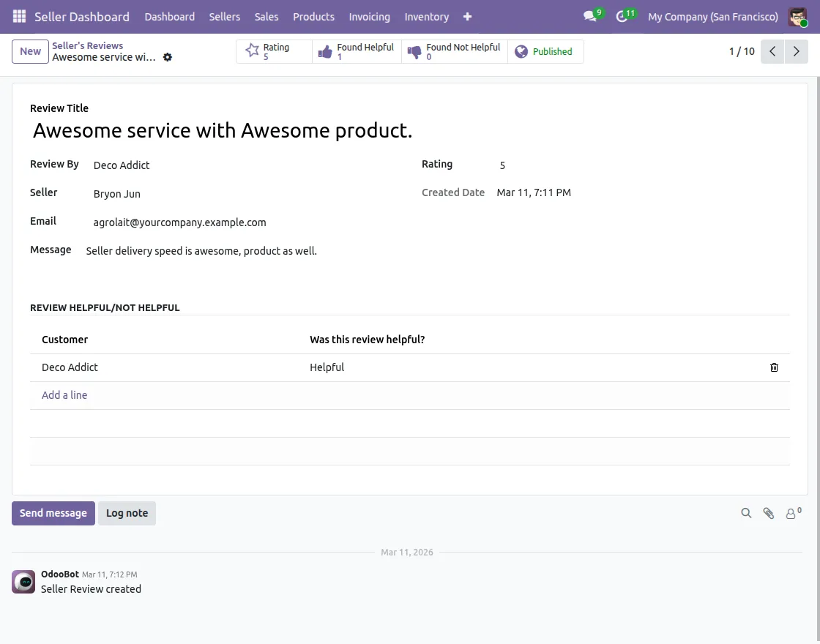Navigate to previous record with left chevron
Viewport: 820px width, 644px height.
point(772,51)
